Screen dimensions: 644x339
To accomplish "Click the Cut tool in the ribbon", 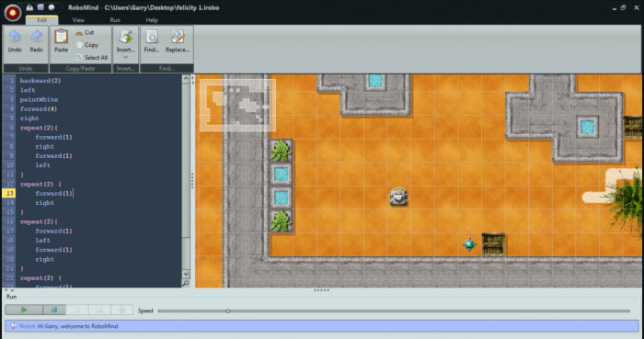I will [x=85, y=32].
